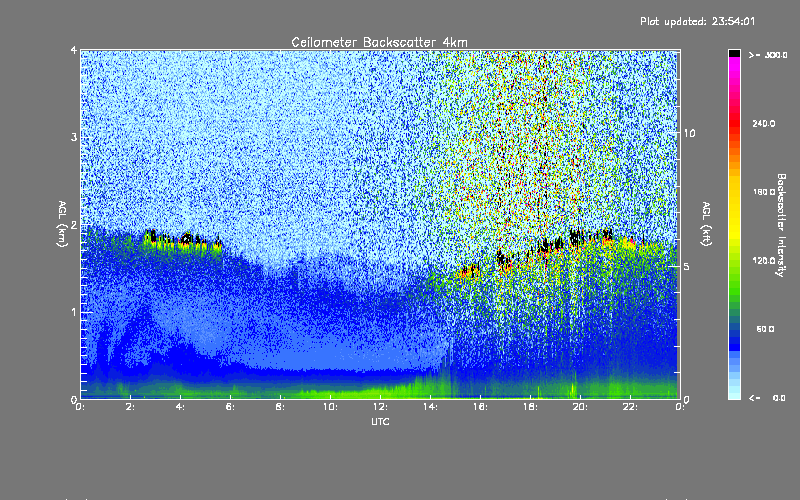Click the 12: tick on UTC axis
Image resolution: width=800 pixels, height=500 pixels.
point(380,407)
